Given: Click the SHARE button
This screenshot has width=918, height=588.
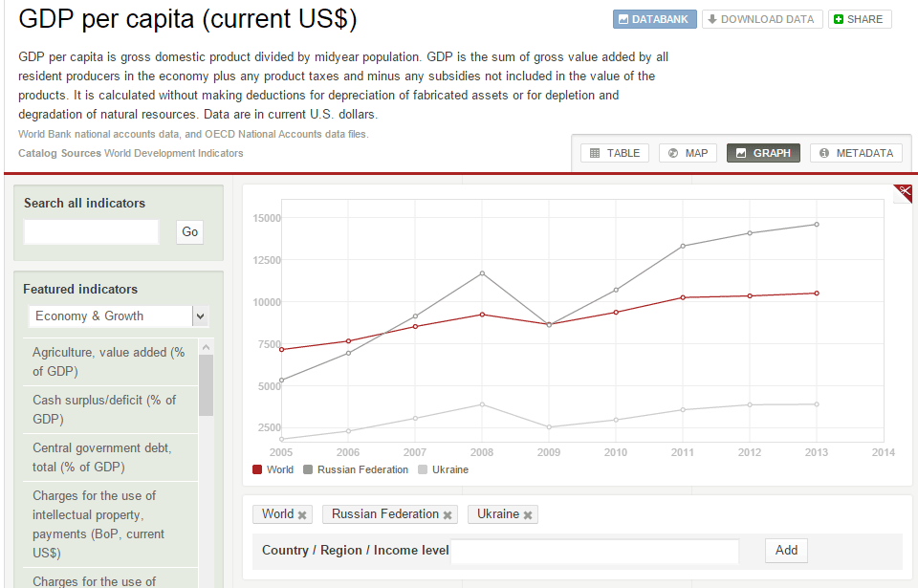Looking at the screenshot, I should tap(860, 19).
